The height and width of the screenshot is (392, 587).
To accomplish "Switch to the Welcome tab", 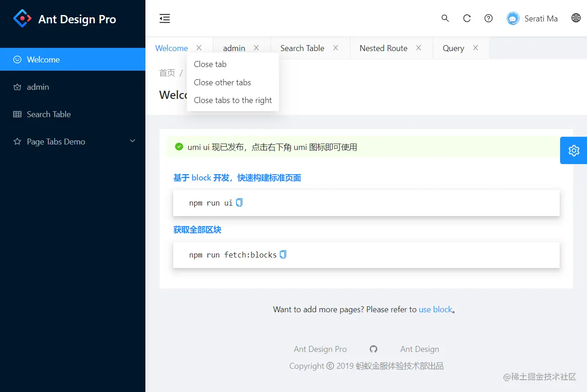I will pos(171,48).
